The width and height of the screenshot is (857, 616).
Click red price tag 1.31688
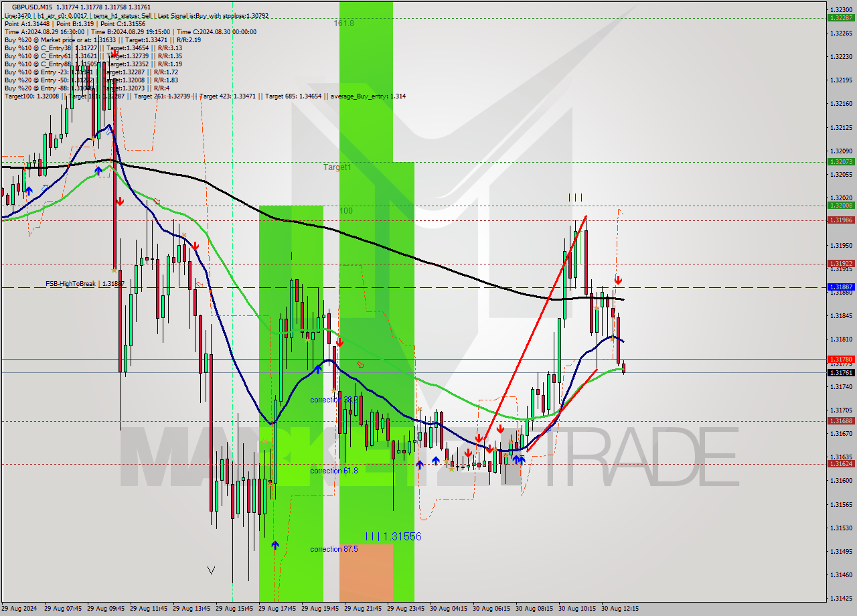click(840, 420)
